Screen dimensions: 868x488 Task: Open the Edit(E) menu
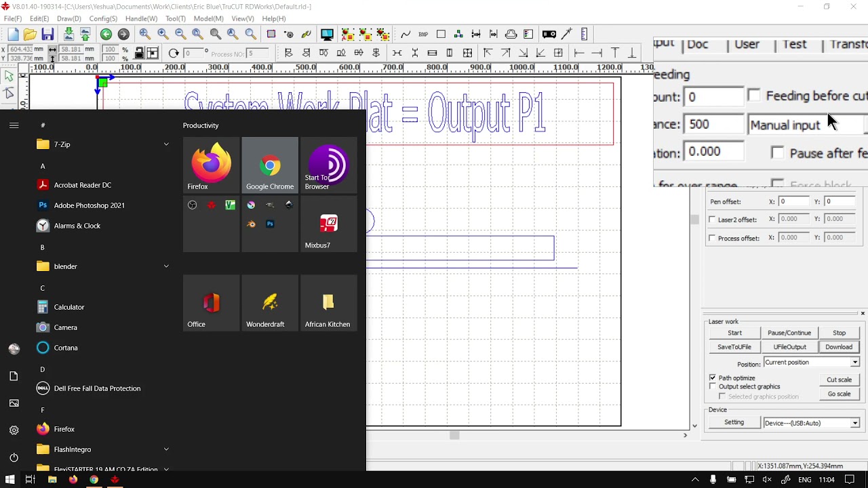[39, 18]
